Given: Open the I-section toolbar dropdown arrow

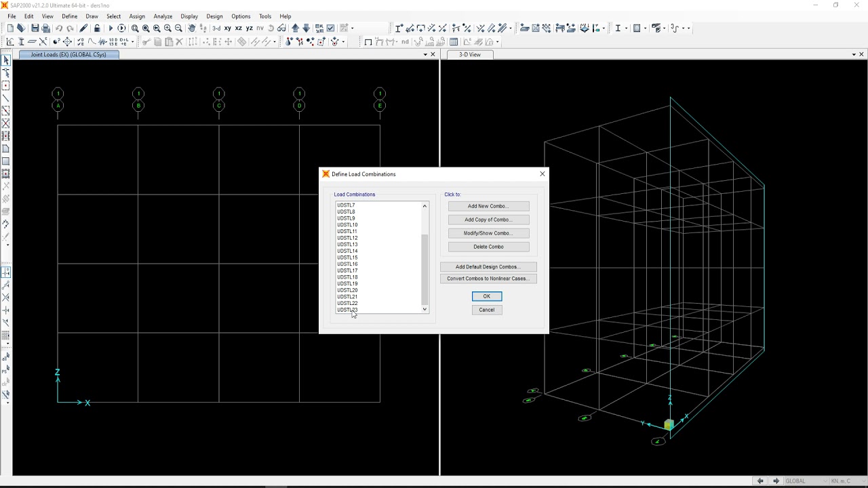Looking at the screenshot, I should click(x=626, y=28).
